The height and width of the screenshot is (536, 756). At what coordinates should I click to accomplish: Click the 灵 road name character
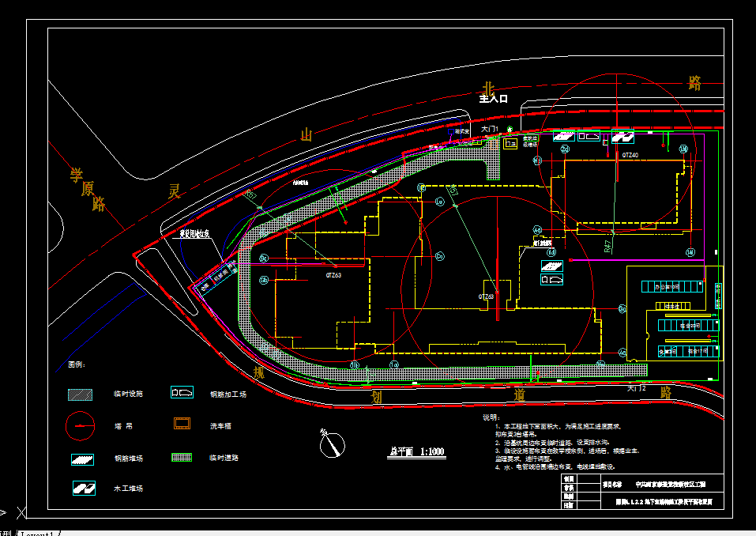click(174, 191)
